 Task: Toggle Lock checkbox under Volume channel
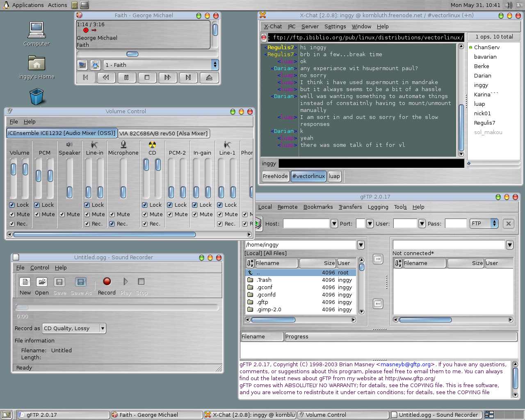(x=12, y=205)
